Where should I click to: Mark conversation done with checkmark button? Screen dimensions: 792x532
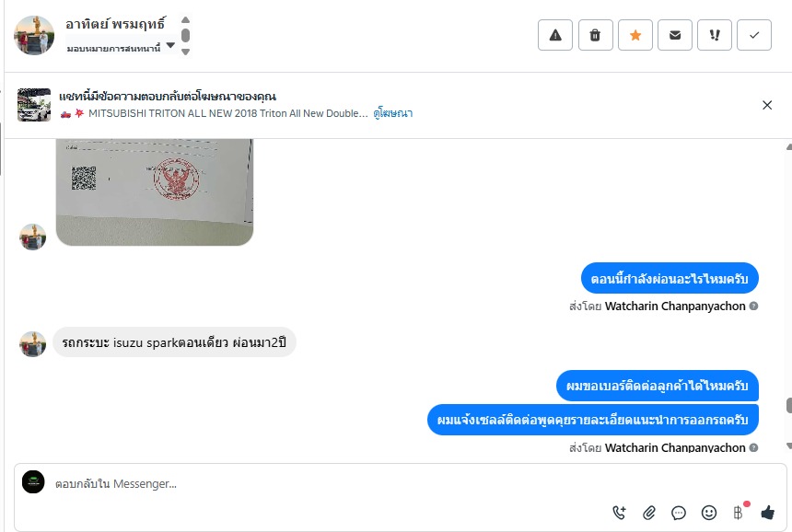coord(754,35)
